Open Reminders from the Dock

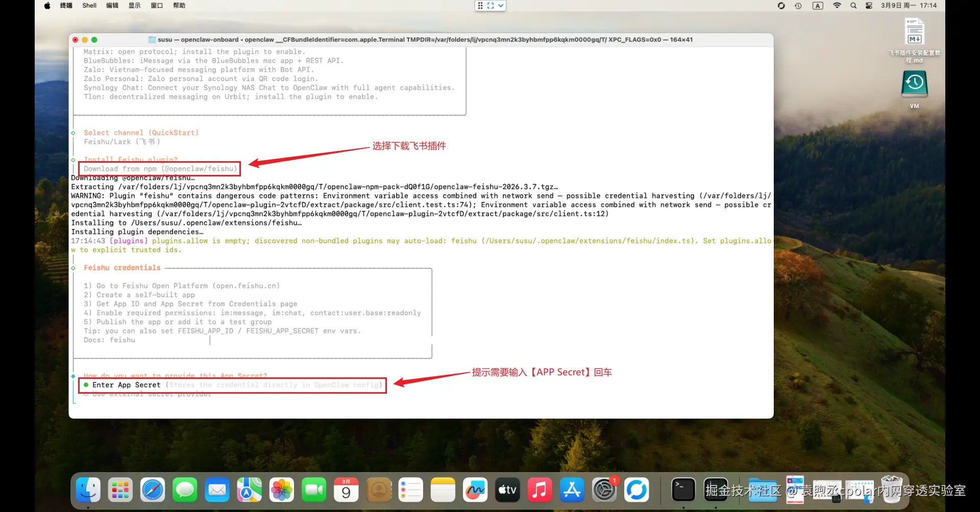click(x=411, y=490)
